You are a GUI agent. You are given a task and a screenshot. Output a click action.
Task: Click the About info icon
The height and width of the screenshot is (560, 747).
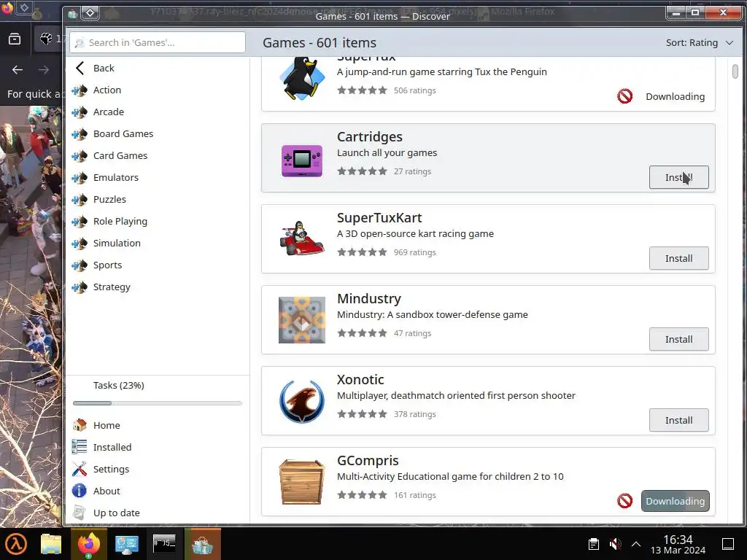[79, 491]
